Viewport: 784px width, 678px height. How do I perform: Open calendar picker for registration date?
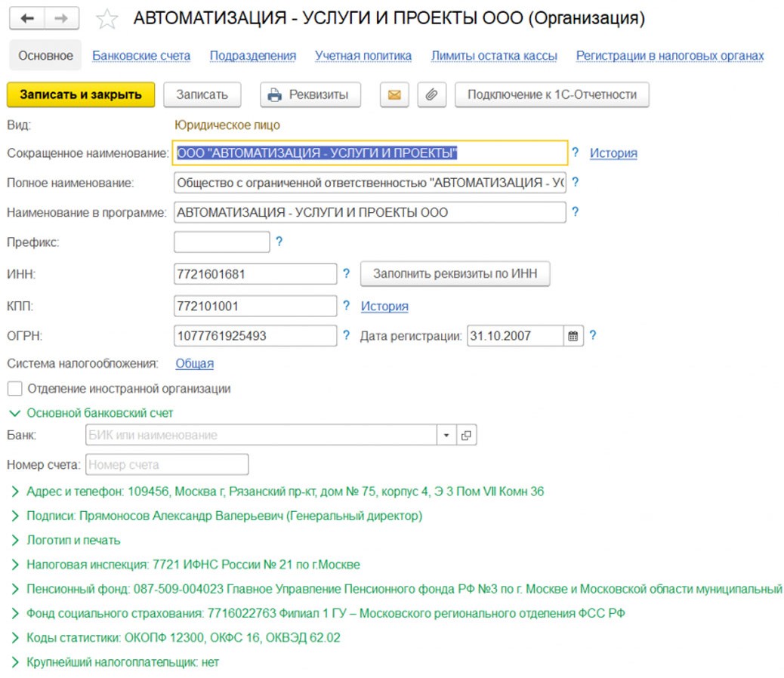[x=573, y=336]
